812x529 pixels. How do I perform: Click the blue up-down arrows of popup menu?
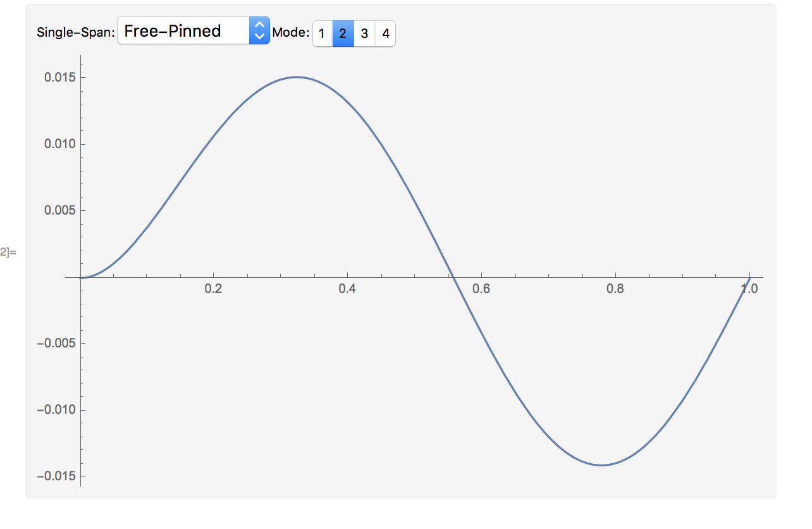[x=259, y=31]
